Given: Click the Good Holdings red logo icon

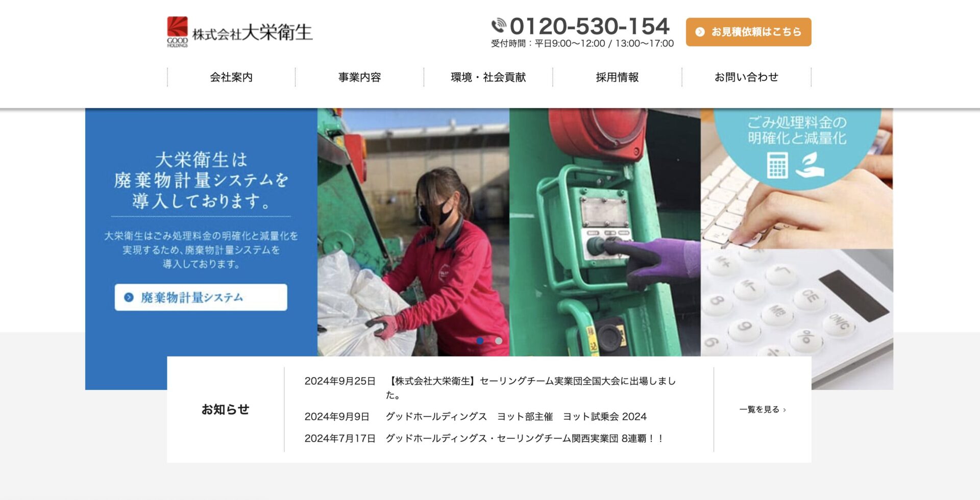Looking at the screenshot, I should pyautogui.click(x=177, y=32).
